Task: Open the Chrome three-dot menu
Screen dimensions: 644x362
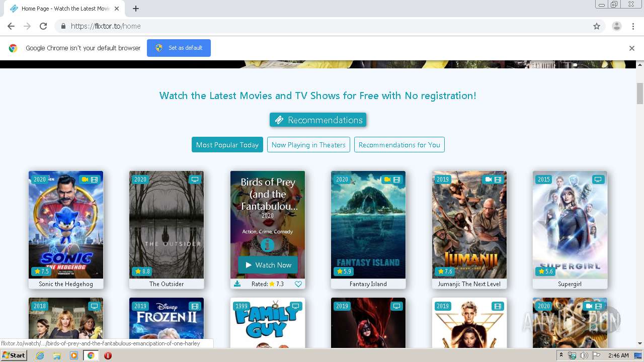Action: point(633,26)
